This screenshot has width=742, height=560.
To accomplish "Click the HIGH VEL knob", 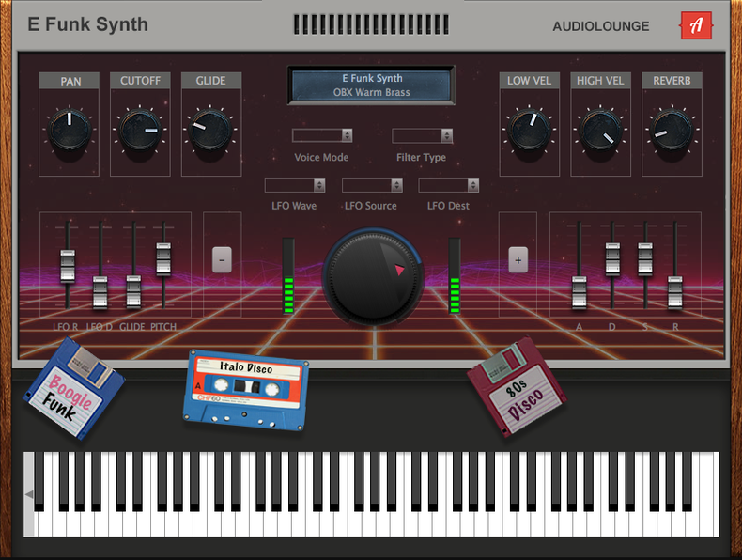I will [600, 131].
